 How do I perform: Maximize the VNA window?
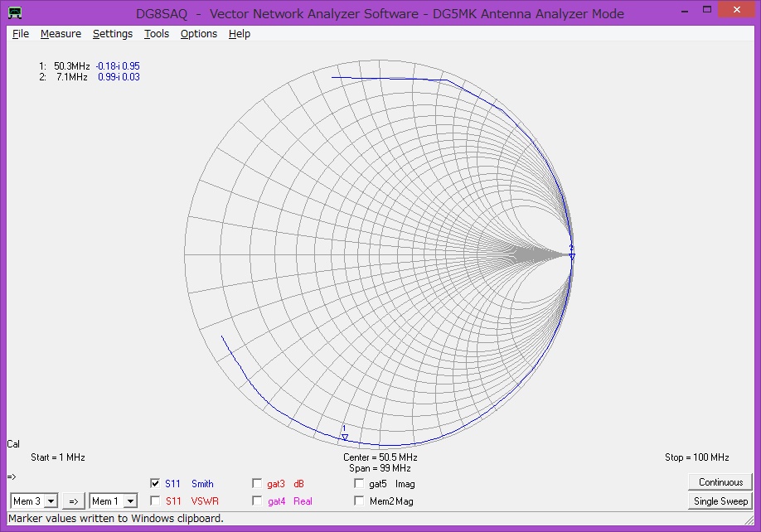[x=706, y=10]
